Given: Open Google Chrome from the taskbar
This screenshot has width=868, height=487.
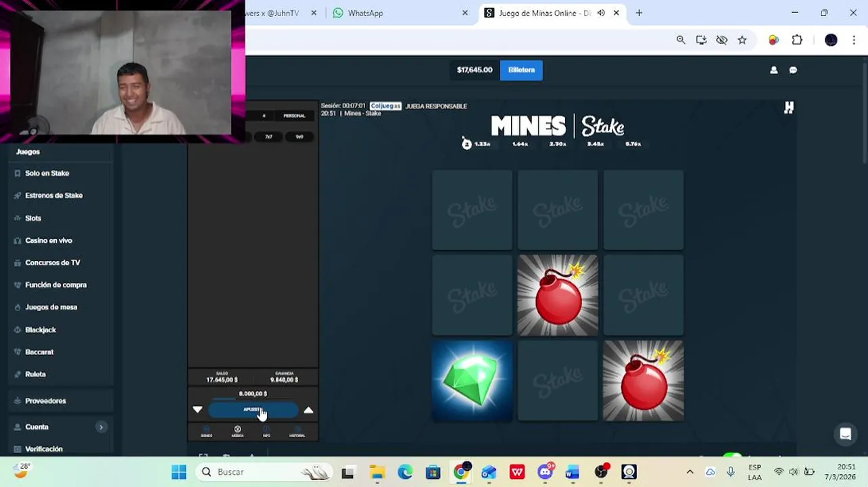Looking at the screenshot, I should [461, 472].
